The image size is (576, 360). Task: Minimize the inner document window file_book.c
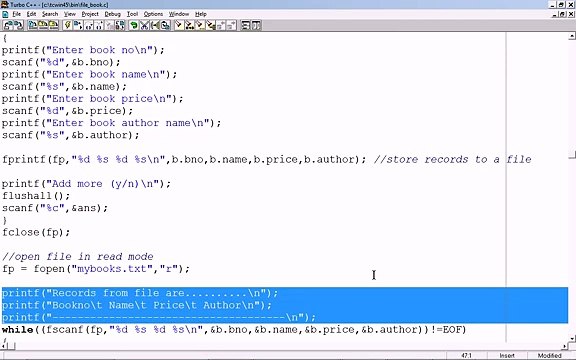click(555, 14)
